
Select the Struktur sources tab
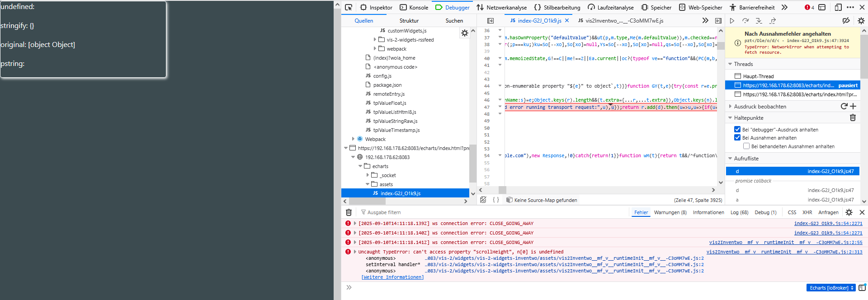[409, 21]
